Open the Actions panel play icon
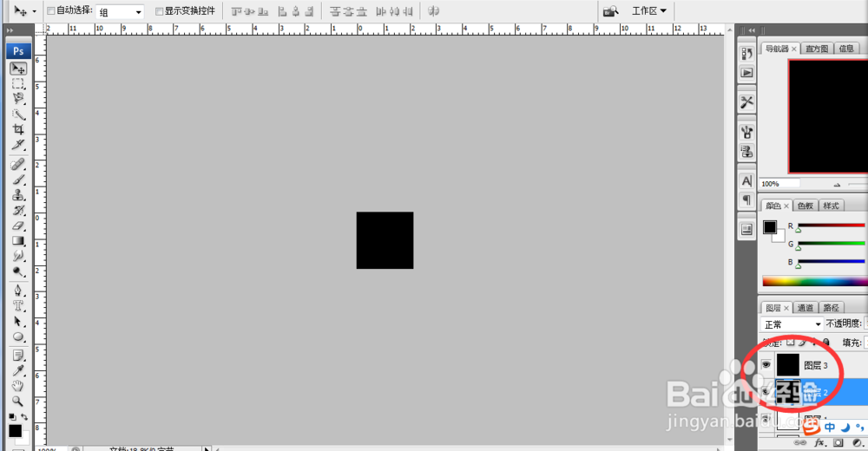Image resolution: width=868 pixels, height=451 pixels. [746, 73]
